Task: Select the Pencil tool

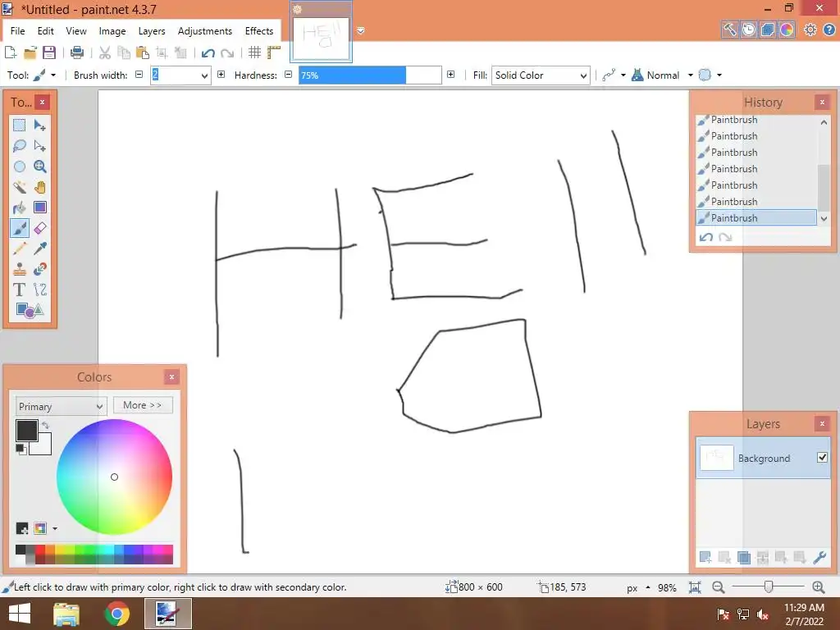Action: pos(20,249)
